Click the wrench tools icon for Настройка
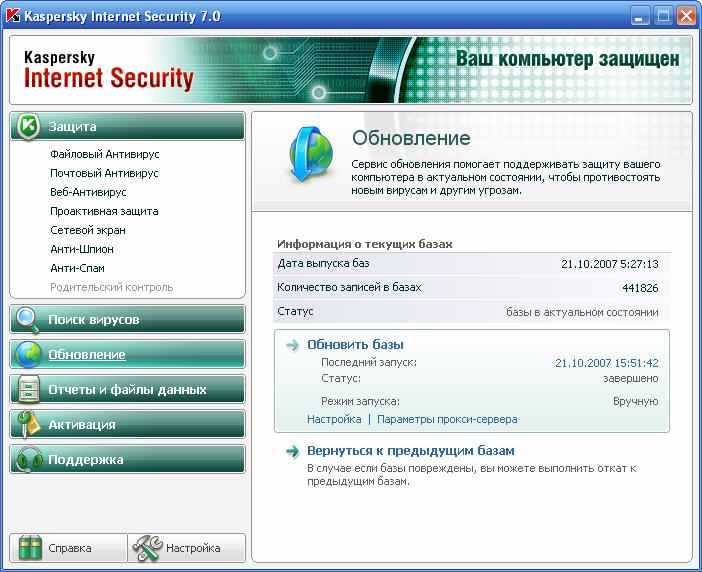The image size is (702, 572). 148,548
